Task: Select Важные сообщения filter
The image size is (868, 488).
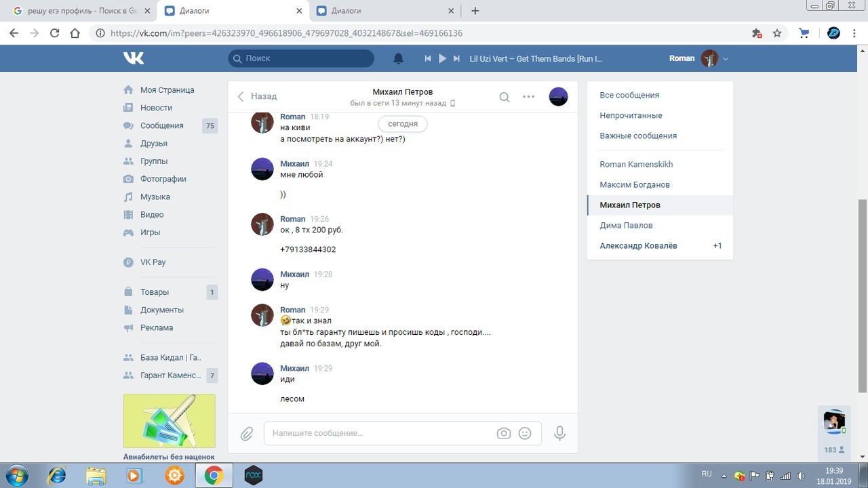Action: pos(638,136)
